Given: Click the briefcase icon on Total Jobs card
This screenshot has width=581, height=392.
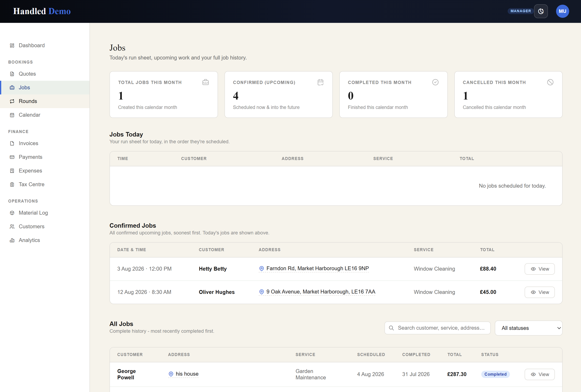Looking at the screenshot, I should [x=205, y=82].
